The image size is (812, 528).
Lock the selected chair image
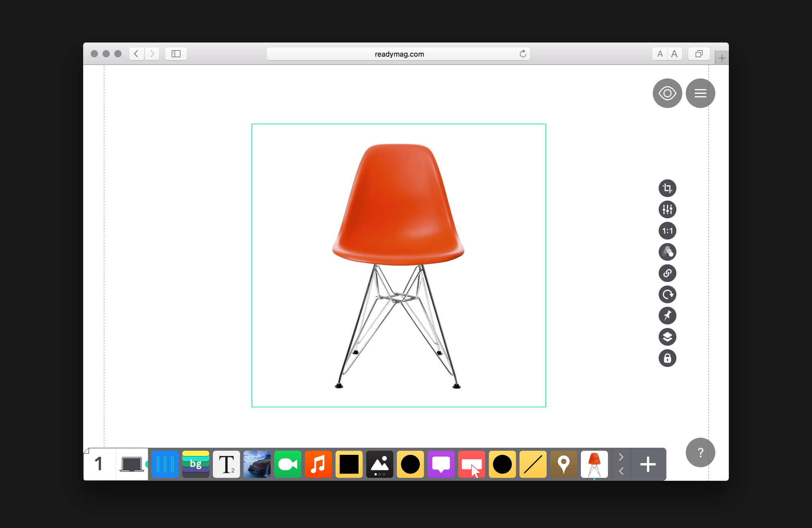[x=667, y=358]
